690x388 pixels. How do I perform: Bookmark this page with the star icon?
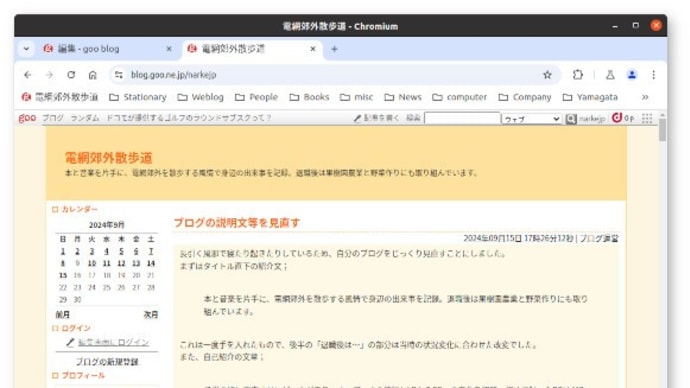[x=547, y=75]
